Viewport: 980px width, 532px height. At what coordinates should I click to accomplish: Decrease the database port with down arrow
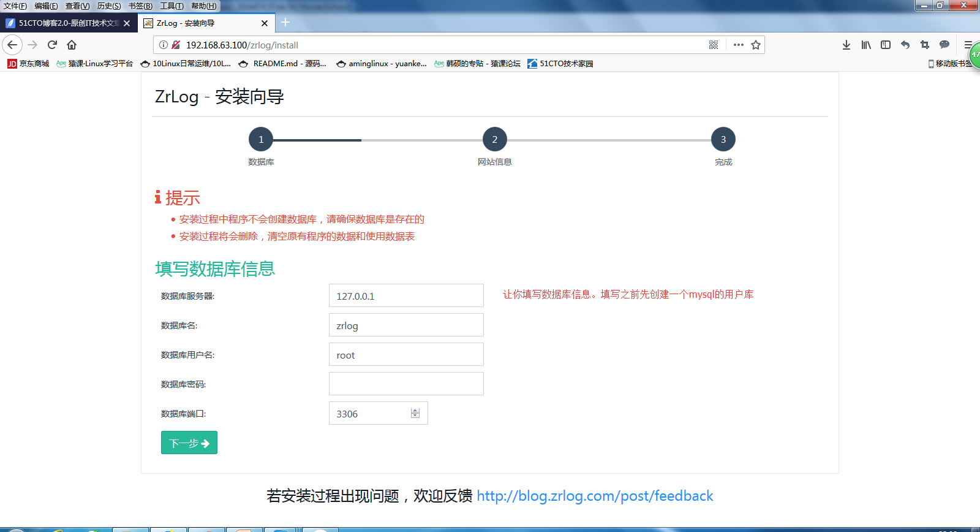click(415, 416)
